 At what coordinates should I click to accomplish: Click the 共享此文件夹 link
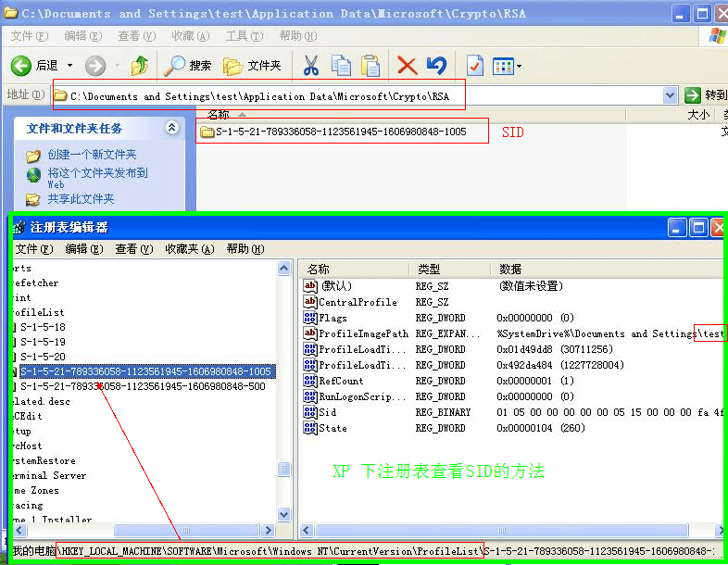(x=81, y=198)
